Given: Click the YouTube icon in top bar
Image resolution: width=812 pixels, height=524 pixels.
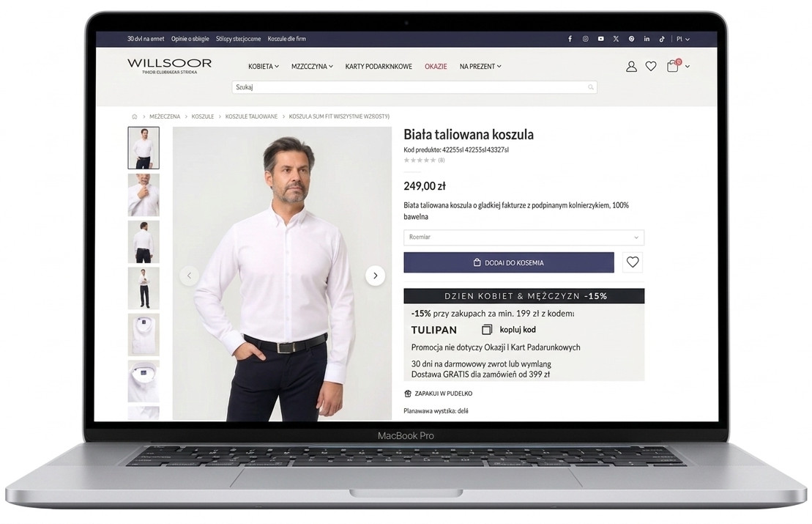Looking at the screenshot, I should click(x=600, y=39).
